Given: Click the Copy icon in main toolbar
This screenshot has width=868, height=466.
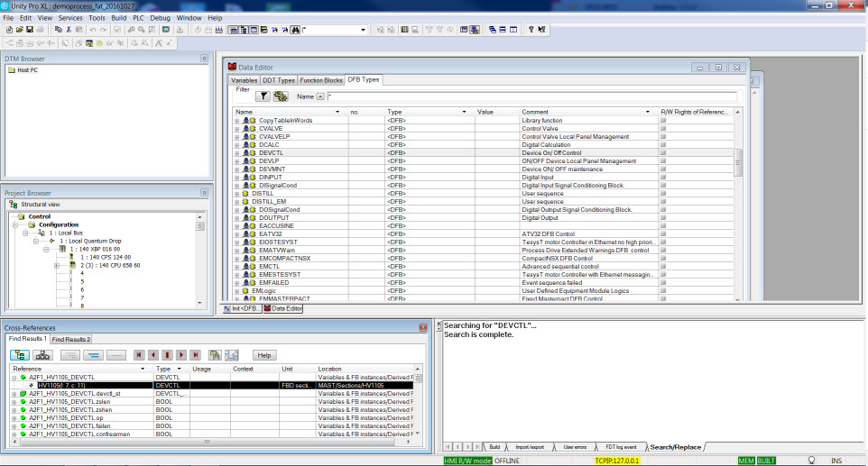Looking at the screenshot, I should (58, 30).
